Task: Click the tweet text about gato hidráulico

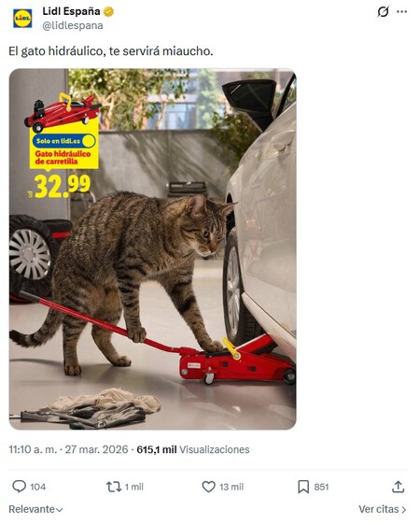Action: [x=111, y=51]
